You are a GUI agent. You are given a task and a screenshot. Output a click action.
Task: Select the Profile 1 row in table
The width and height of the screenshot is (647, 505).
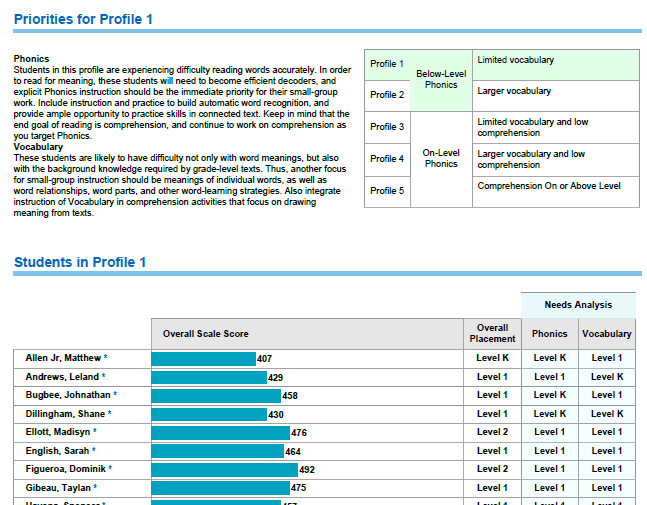[502, 65]
